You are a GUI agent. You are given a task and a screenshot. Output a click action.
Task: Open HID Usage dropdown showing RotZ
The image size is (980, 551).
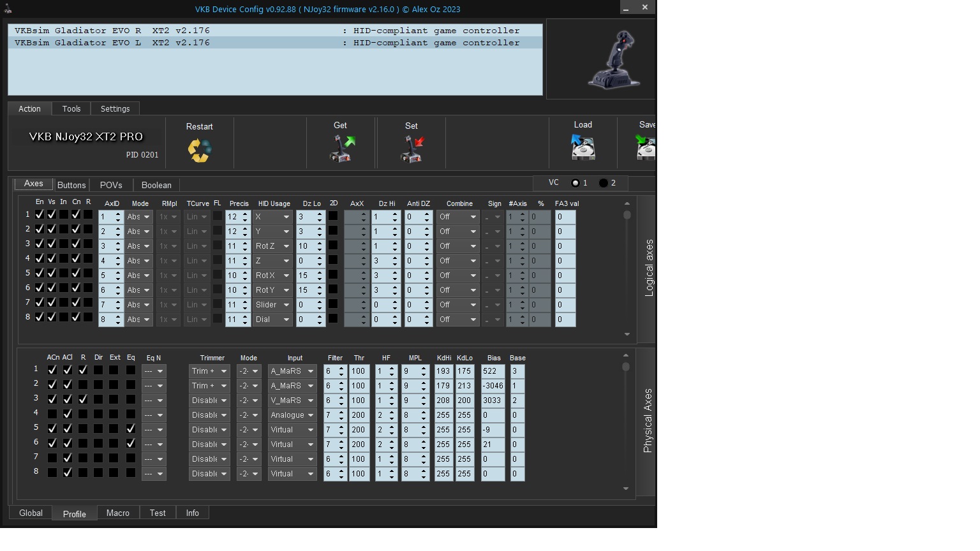pyautogui.click(x=272, y=246)
